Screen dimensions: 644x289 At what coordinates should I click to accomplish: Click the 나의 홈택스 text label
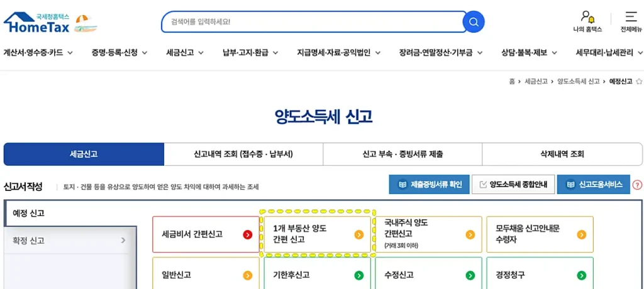(588, 30)
